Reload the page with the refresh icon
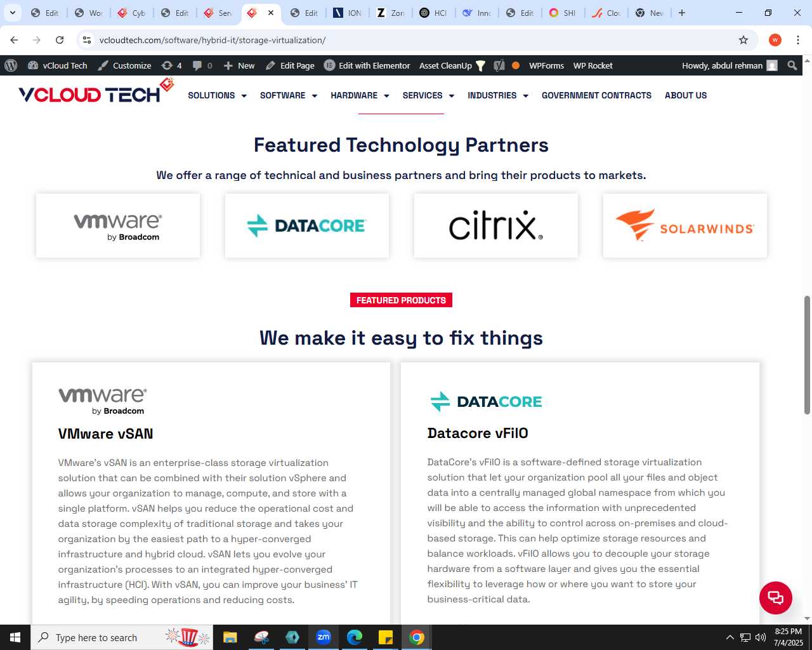 click(x=60, y=40)
